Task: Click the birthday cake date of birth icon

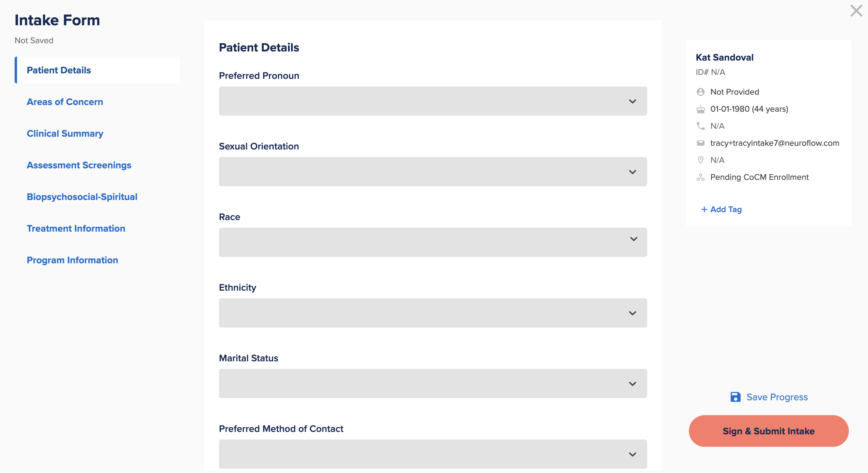Action: click(700, 109)
